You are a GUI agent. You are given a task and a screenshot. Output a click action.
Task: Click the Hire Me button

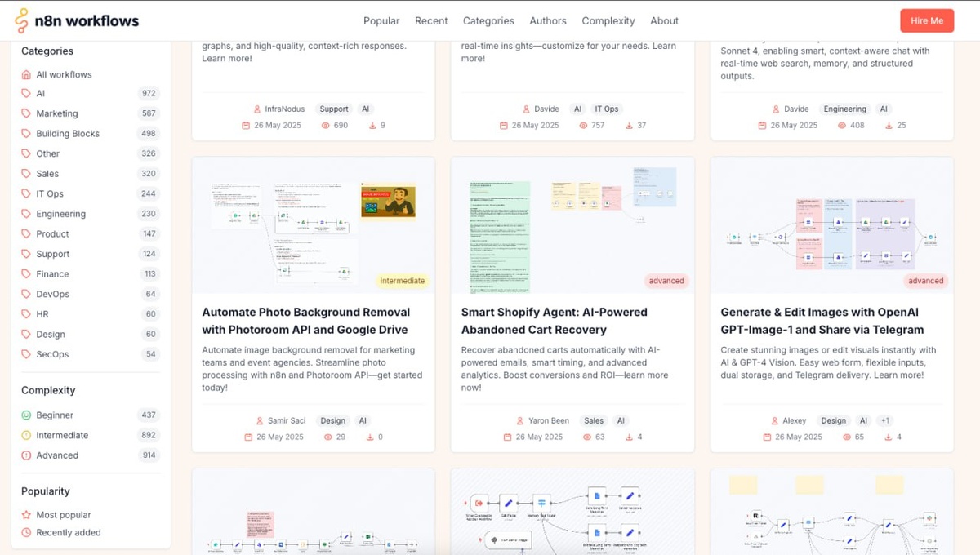tap(927, 21)
